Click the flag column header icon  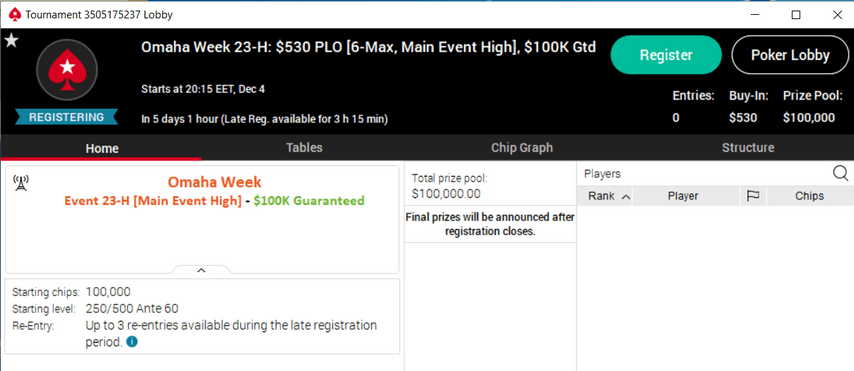click(x=753, y=196)
